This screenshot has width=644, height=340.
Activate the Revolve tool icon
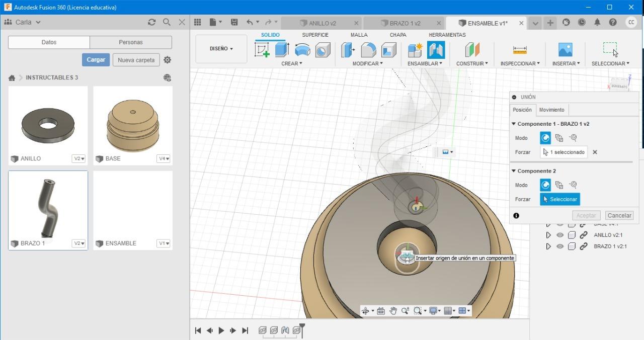[x=302, y=50]
